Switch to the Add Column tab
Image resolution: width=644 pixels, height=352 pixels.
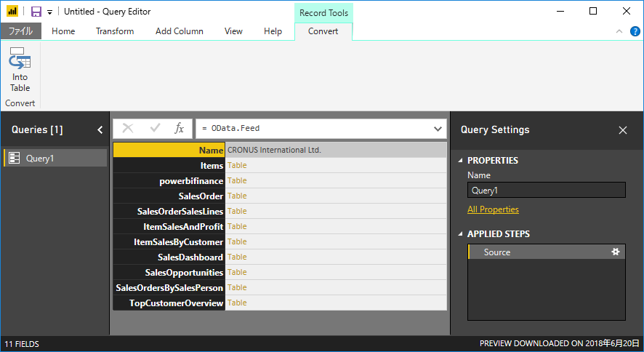pos(179,31)
